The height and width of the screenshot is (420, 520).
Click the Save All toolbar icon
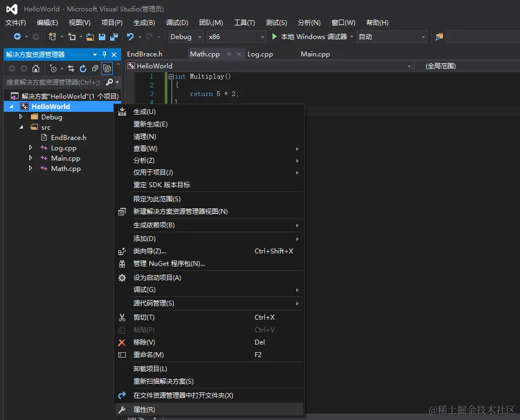point(114,37)
